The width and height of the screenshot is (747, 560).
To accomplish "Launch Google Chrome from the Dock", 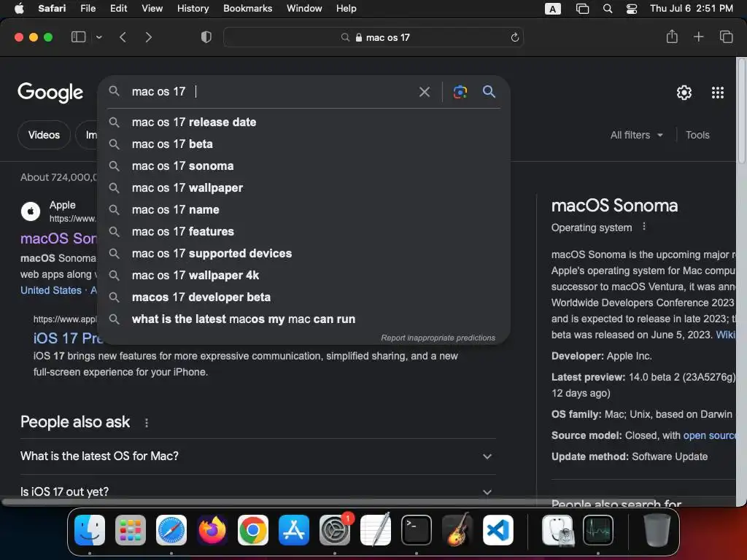I will coord(253,530).
